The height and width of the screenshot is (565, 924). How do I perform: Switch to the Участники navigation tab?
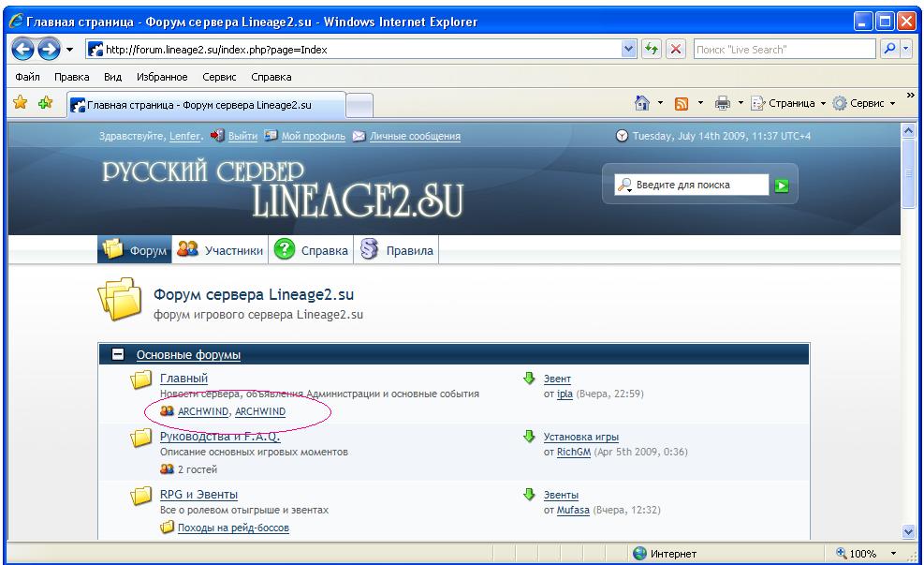point(220,250)
